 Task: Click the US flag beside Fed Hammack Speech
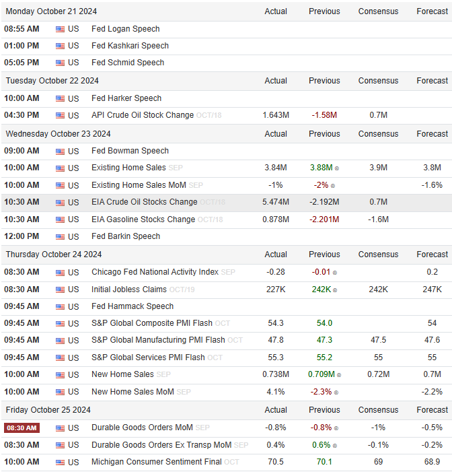pyautogui.click(x=60, y=306)
